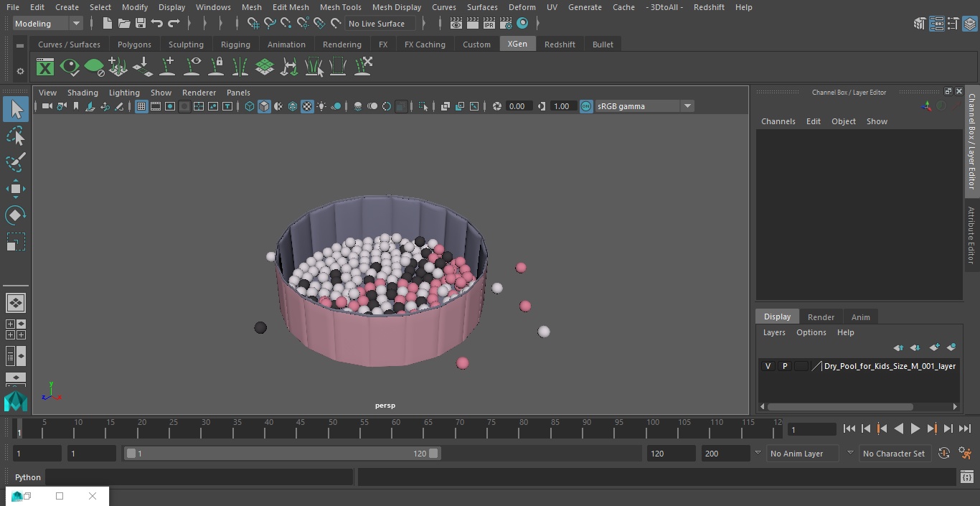Image resolution: width=980 pixels, height=506 pixels.
Task: Open the viewport Panels menu
Action: [238, 93]
